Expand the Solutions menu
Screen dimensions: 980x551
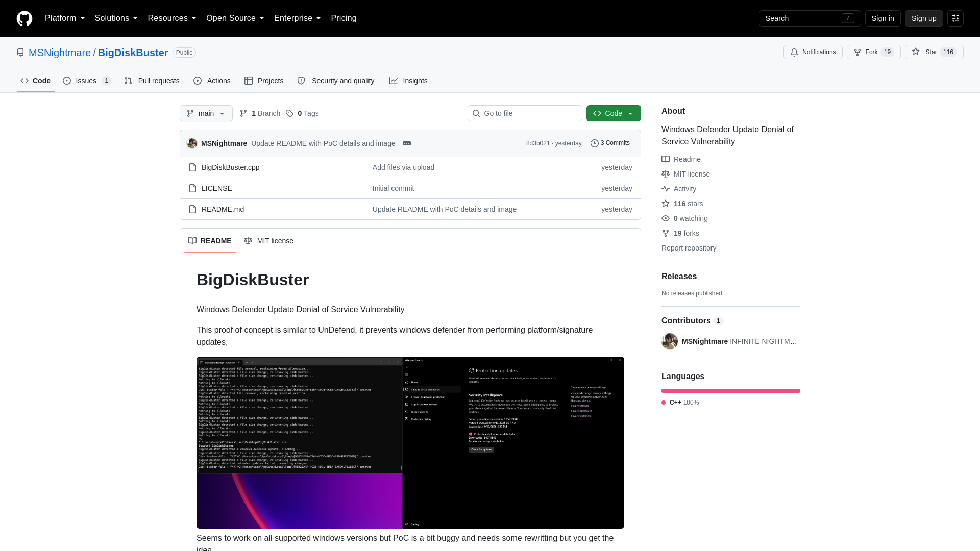tap(116, 18)
